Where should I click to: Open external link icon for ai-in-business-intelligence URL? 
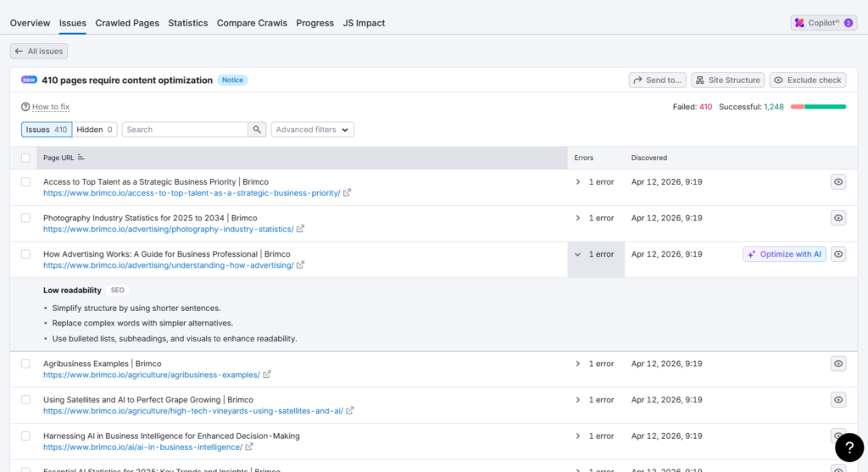249,447
